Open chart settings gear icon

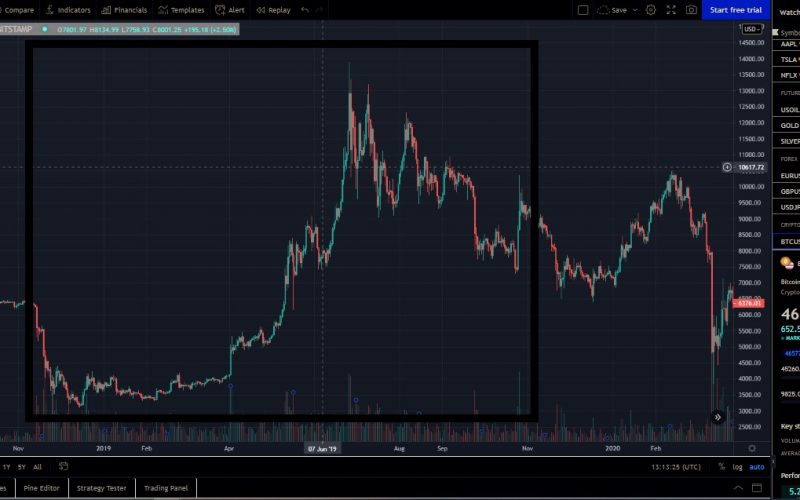[x=650, y=10]
